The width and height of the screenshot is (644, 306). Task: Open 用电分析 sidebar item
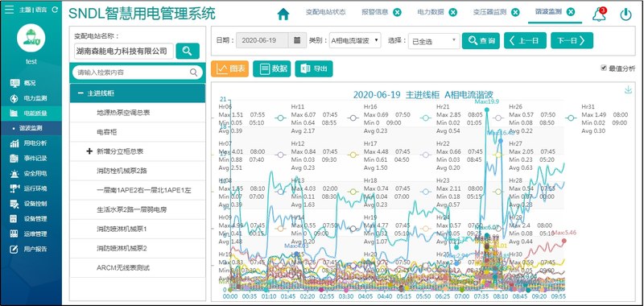tap(31, 143)
